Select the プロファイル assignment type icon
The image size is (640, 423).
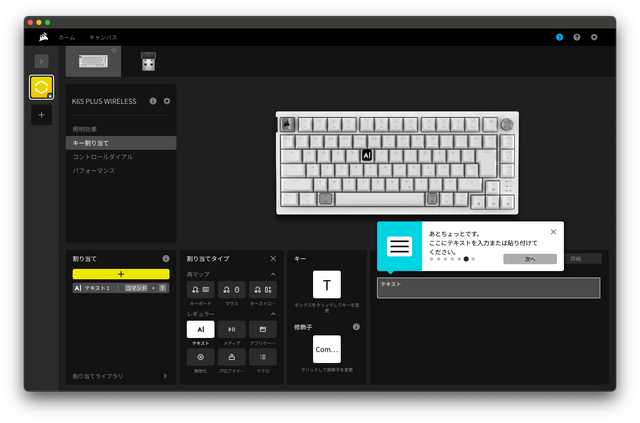[x=232, y=356]
